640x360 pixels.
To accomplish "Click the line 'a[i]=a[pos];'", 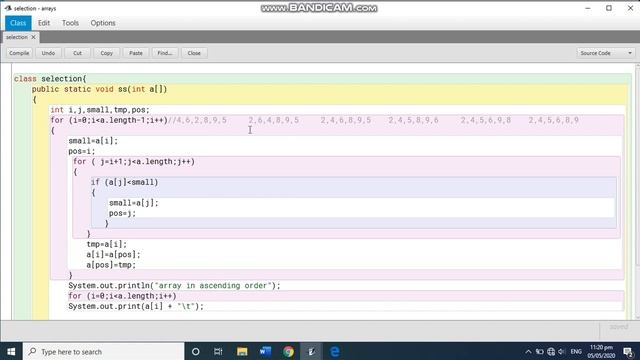I will [113, 254].
